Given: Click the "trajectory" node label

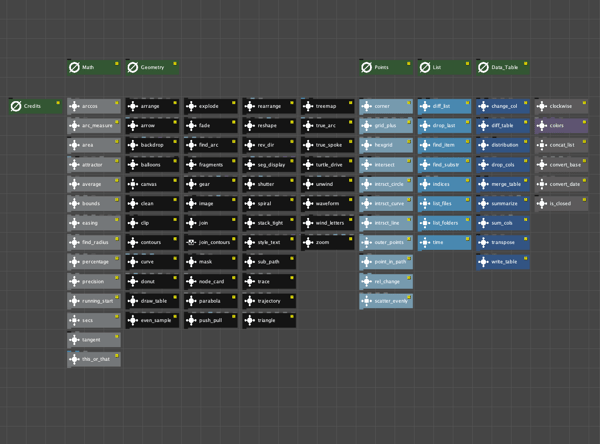Looking at the screenshot, I should (269, 301).
